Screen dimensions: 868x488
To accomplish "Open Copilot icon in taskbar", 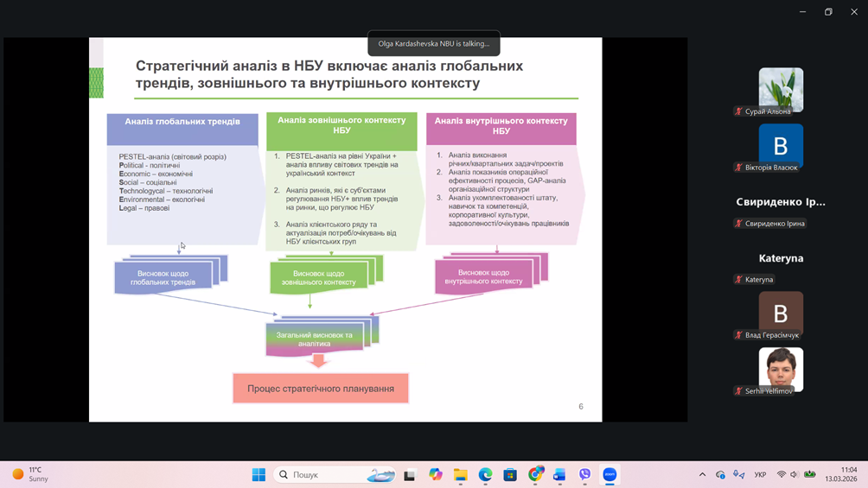I will (436, 474).
